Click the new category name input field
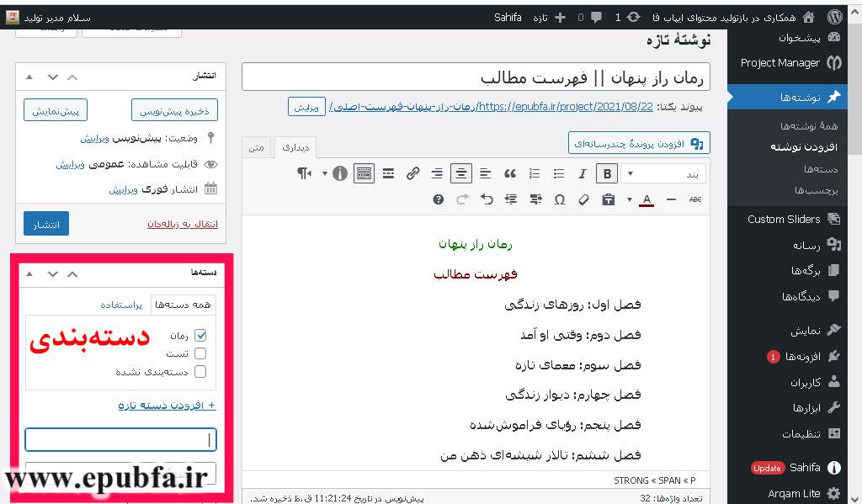 coord(120,438)
